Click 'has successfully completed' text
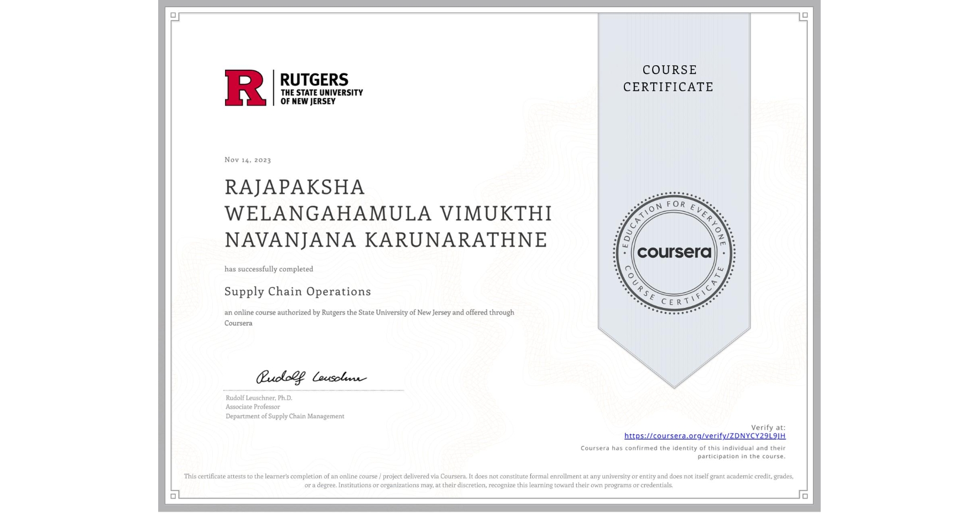980x513 pixels. point(269,269)
